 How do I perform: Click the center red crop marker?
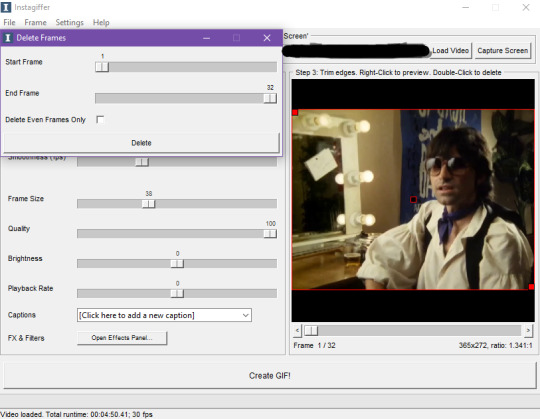(x=414, y=199)
